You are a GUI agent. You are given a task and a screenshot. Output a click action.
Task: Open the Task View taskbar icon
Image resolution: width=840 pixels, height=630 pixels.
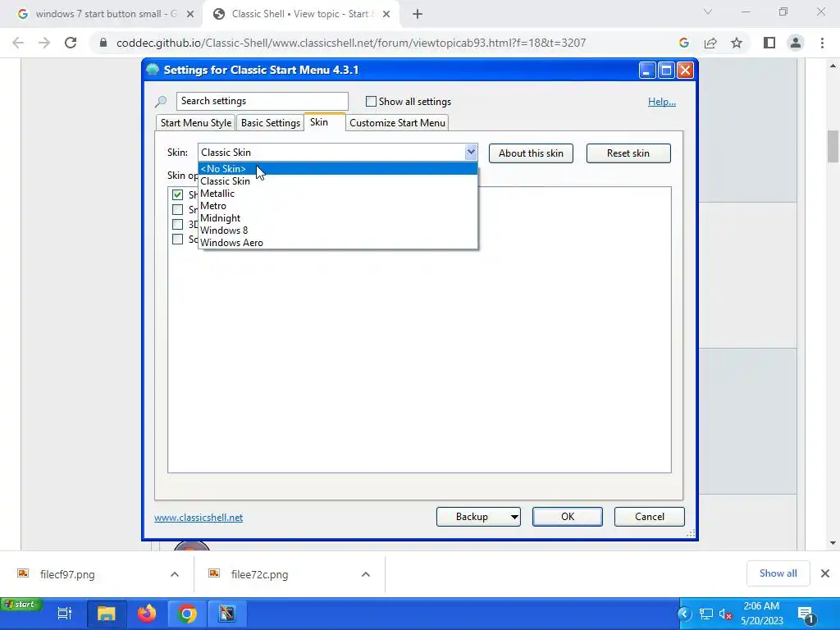pyautogui.click(x=64, y=614)
